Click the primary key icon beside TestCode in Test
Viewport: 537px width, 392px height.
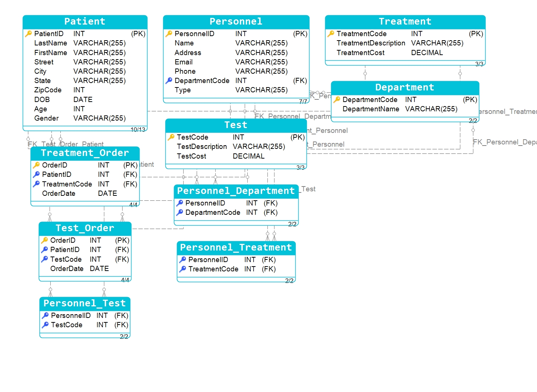(170, 137)
